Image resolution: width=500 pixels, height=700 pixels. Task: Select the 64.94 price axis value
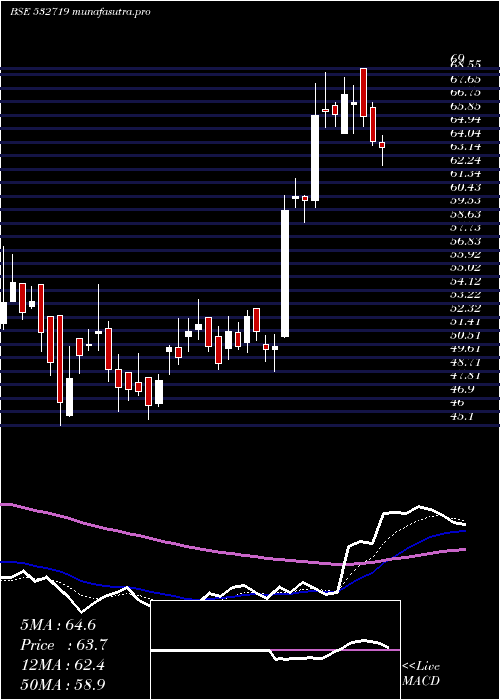465,120
